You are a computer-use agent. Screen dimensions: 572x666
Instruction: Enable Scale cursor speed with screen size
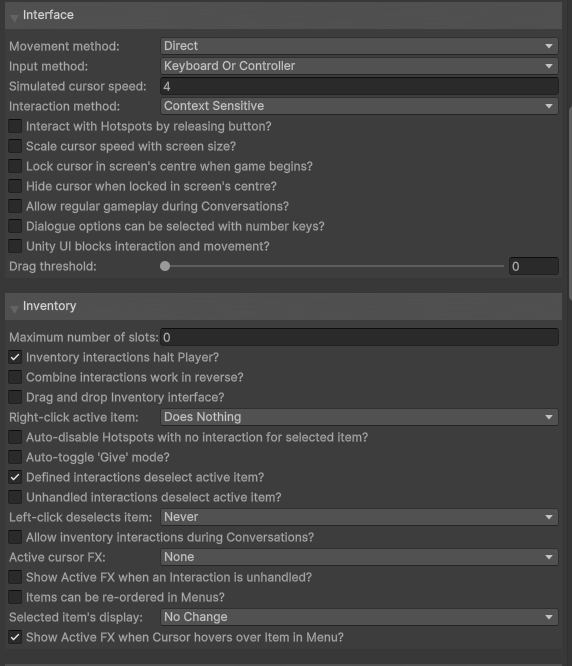pos(15,146)
